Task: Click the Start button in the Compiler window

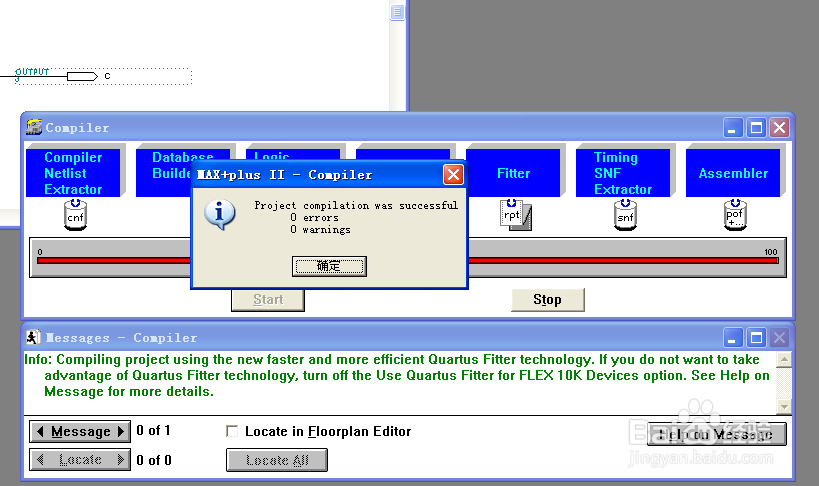Action: (x=268, y=300)
